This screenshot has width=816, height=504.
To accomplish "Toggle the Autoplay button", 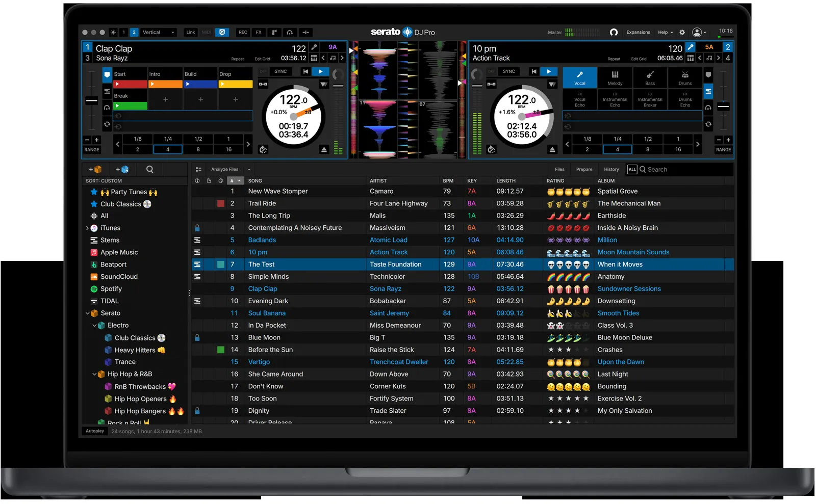I will tap(95, 432).
